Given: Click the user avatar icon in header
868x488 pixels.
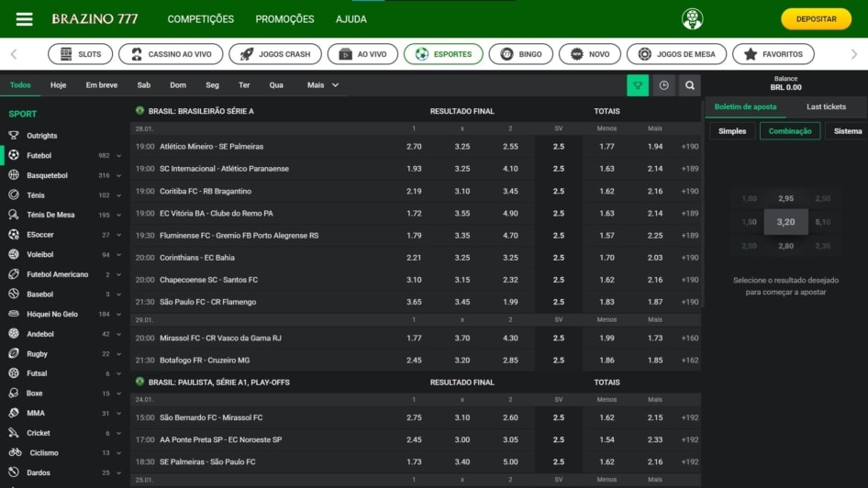Looking at the screenshot, I should (x=692, y=19).
